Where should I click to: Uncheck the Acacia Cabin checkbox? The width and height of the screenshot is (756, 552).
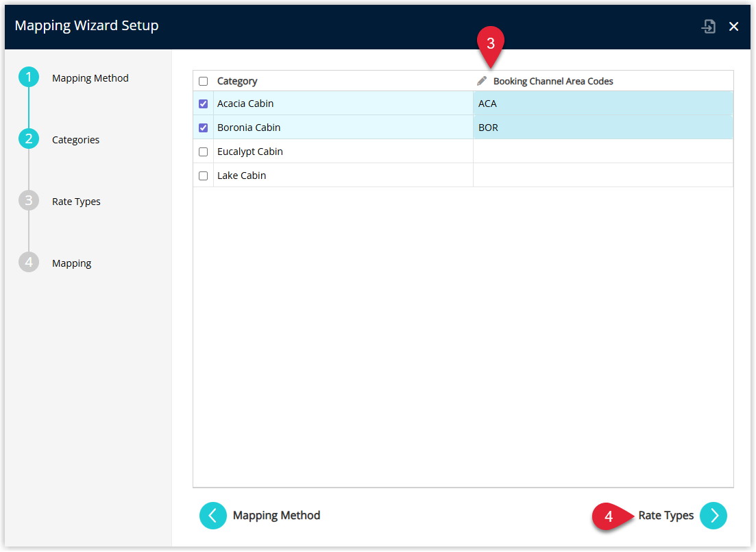point(204,104)
